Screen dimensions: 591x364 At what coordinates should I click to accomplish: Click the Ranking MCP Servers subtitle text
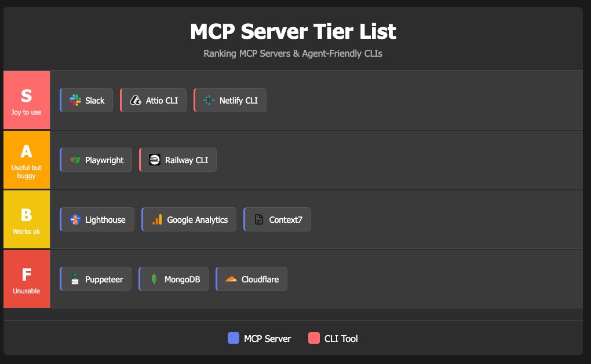click(293, 53)
